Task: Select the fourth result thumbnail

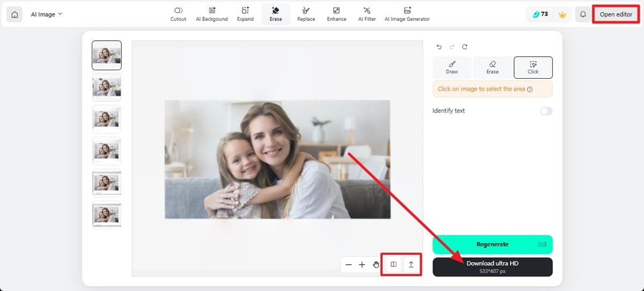Action: (107, 151)
